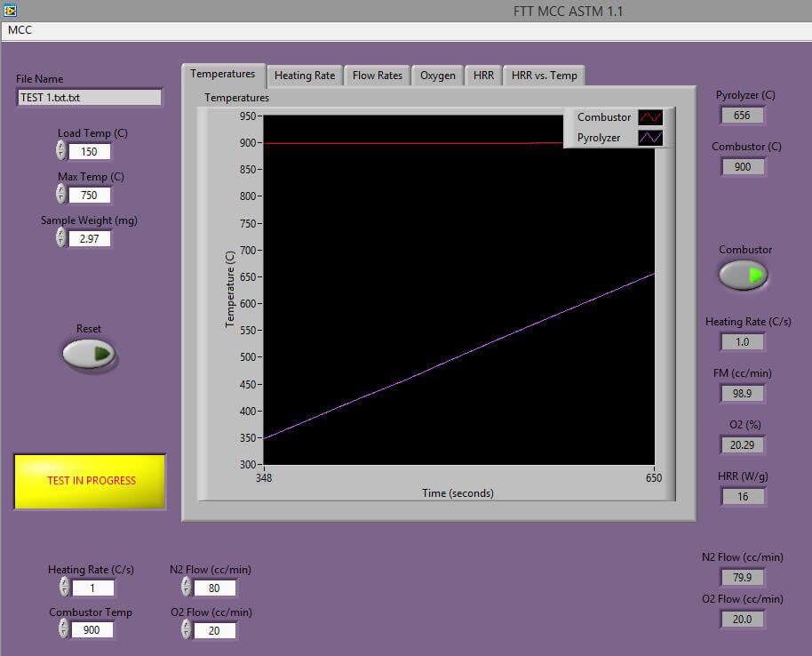Select the Oxygen tab
Screen dimensions: 812x656
438,76
